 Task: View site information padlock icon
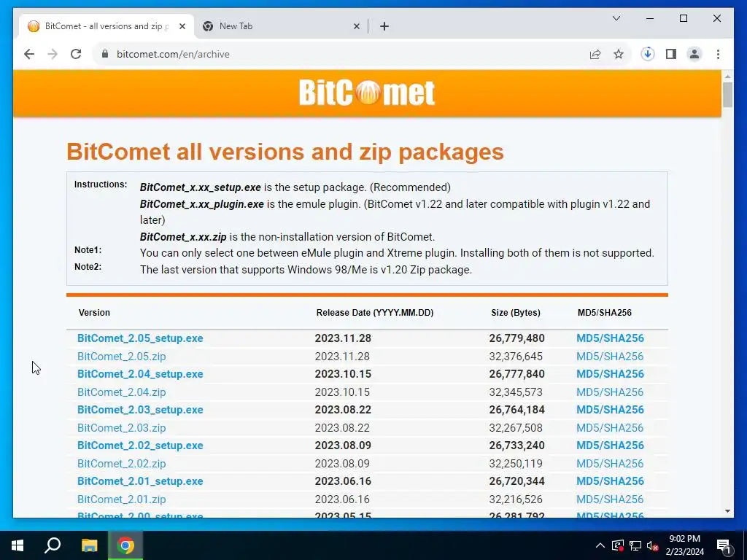tap(105, 54)
